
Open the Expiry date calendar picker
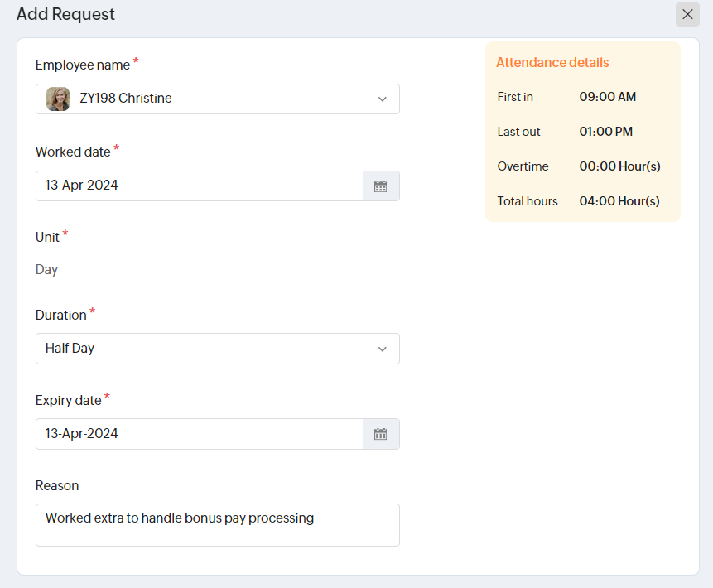[x=381, y=434]
